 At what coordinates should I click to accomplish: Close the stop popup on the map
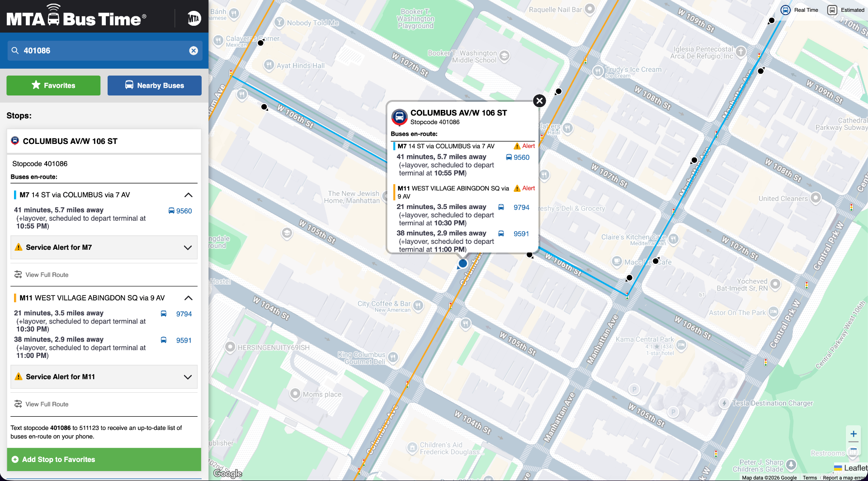click(539, 101)
